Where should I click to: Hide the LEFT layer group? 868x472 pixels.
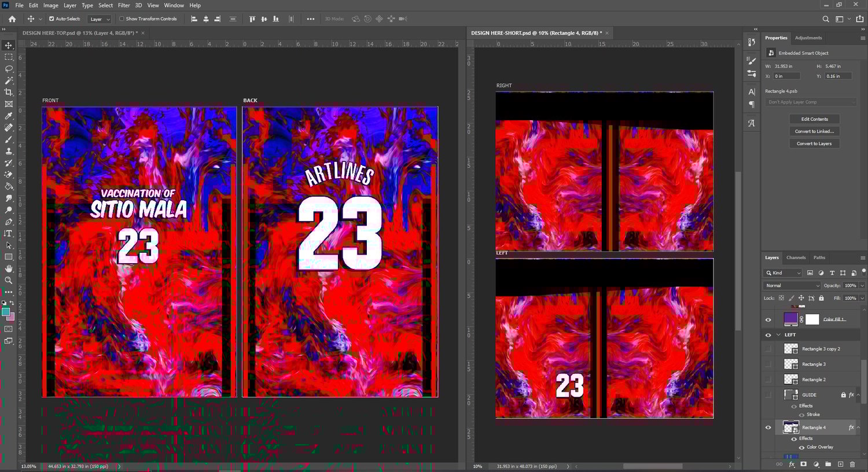[x=768, y=335]
